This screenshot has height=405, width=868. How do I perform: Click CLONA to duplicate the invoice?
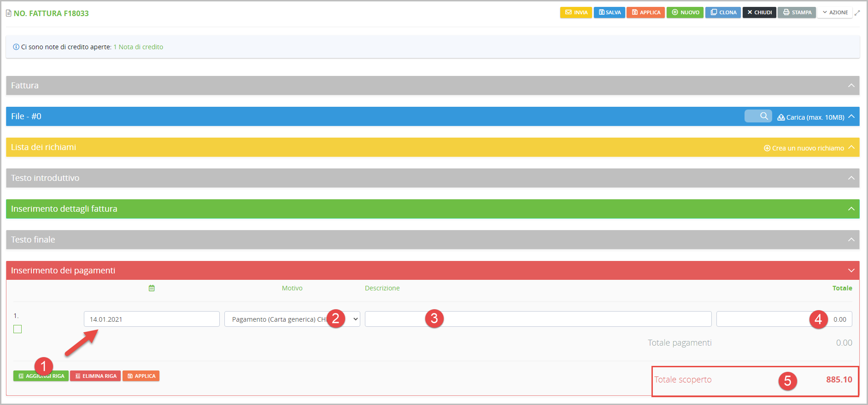[723, 12]
